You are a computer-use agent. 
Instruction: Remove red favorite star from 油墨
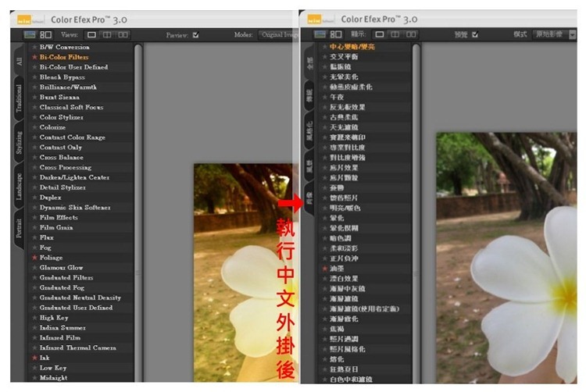click(x=325, y=269)
